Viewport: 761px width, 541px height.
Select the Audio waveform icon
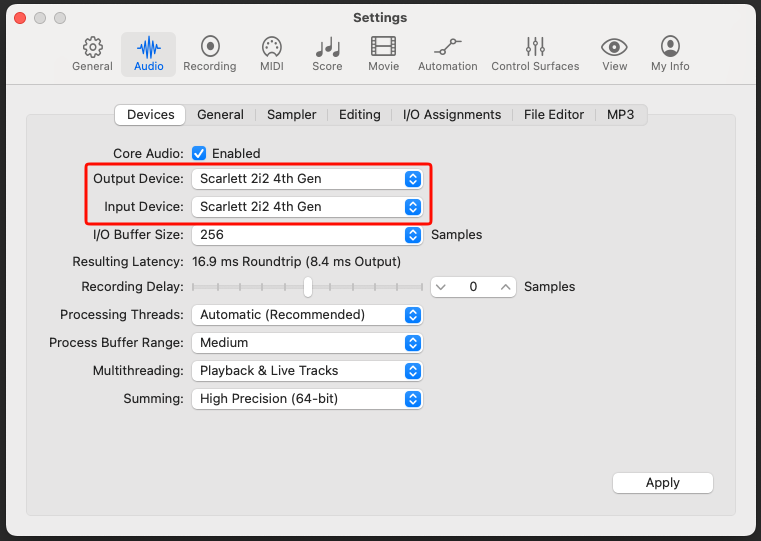pos(149,48)
